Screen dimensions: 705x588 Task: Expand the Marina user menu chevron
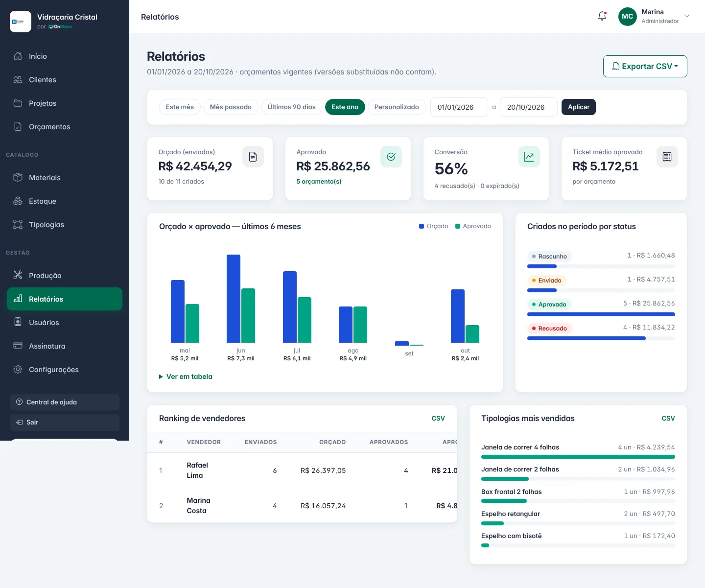pyautogui.click(x=687, y=16)
